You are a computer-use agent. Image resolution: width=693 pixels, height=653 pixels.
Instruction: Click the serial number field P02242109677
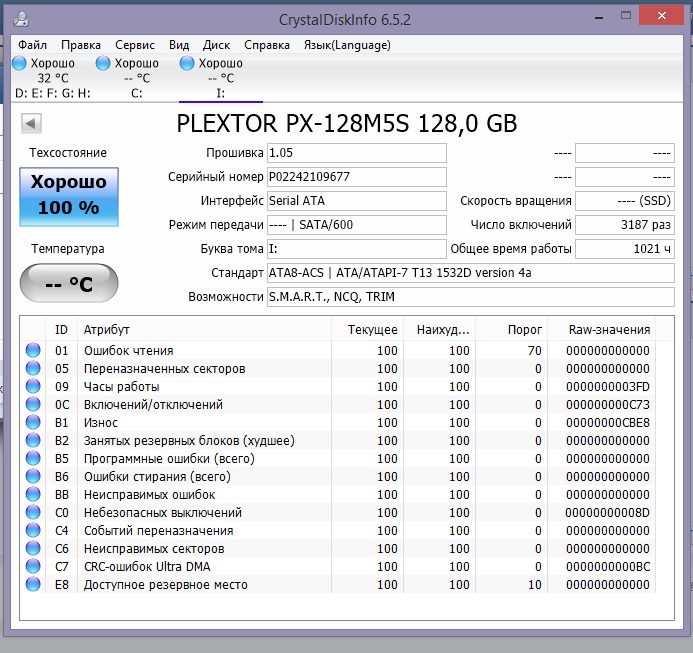pyautogui.click(x=357, y=177)
